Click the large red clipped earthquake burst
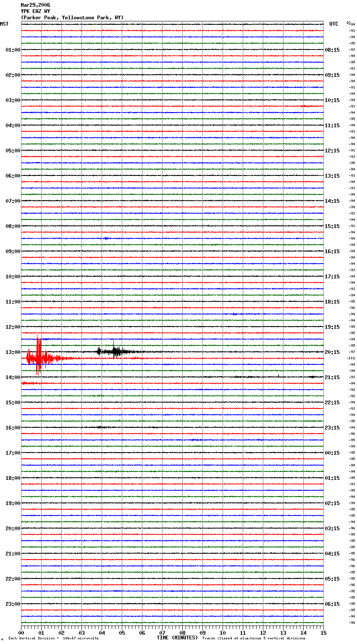The width and height of the screenshot is (357, 644). (x=39, y=356)
